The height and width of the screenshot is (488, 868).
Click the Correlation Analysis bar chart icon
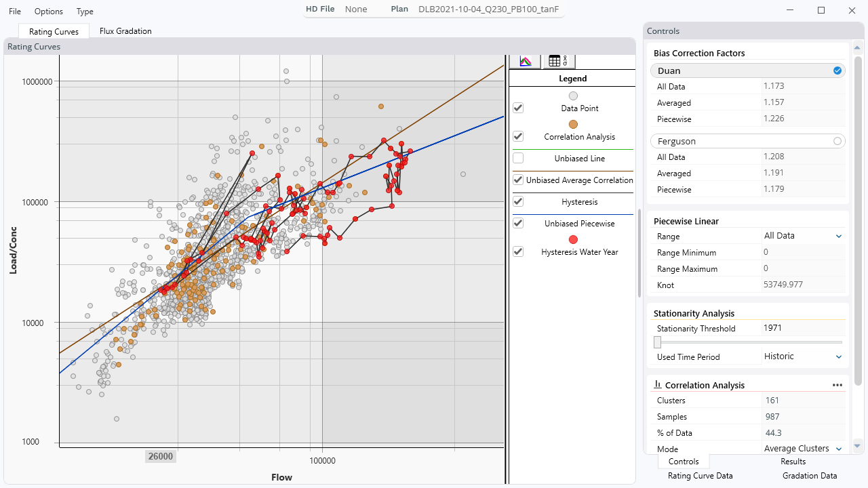[x=658, y=385]
